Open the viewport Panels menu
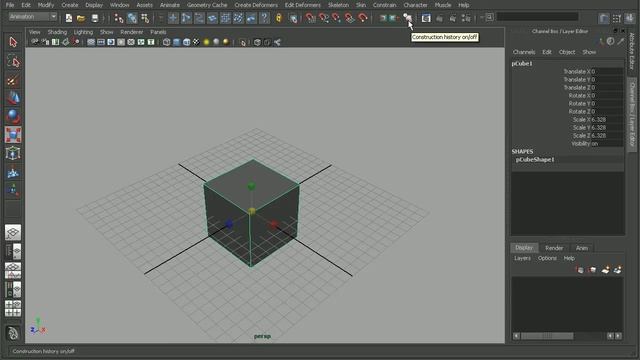The height and width of the screenshot is (360, 640). coord(158,32)
